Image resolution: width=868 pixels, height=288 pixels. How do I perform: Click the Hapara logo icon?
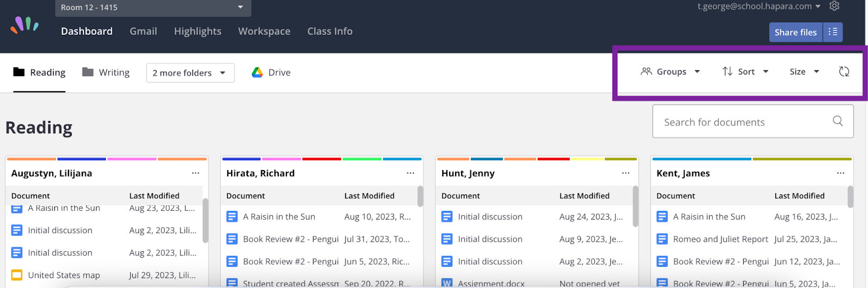pyautogui.click(x=25, y=24)
